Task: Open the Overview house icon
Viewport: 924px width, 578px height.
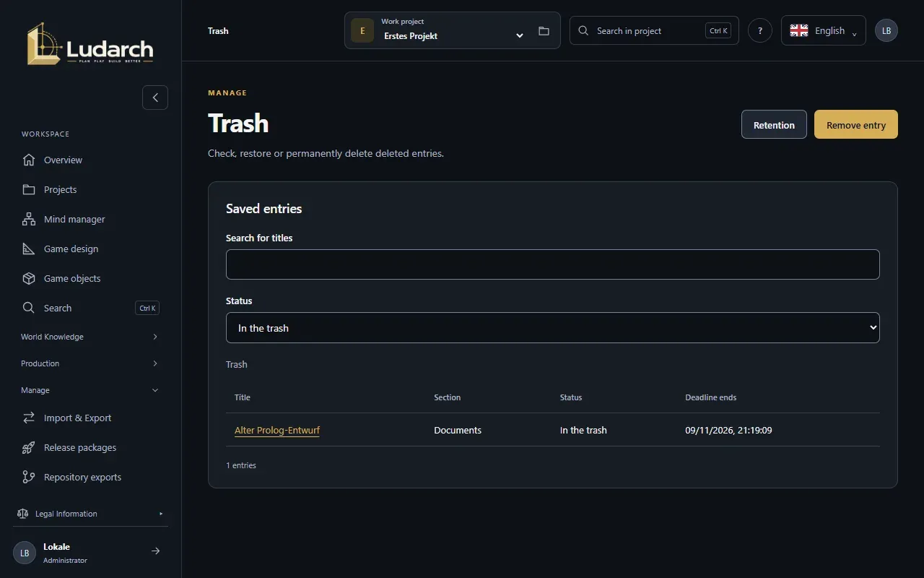Action: pyautogui.click(x=29, y=160)
